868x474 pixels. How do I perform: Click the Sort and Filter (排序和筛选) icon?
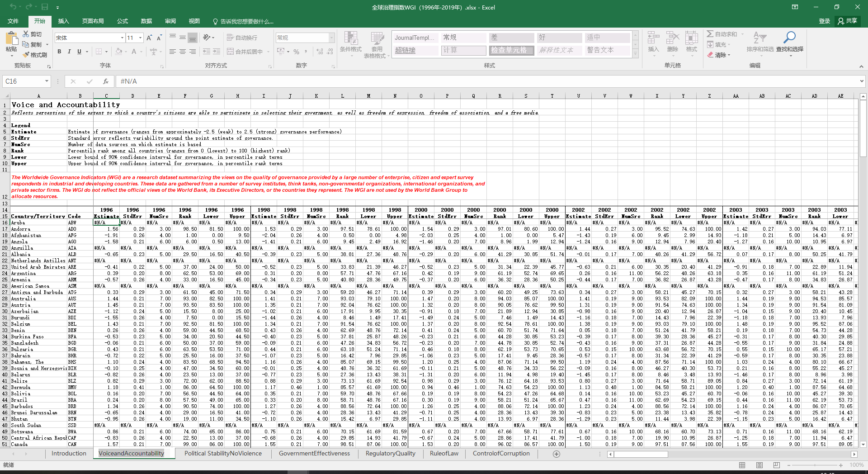point(760,38)
